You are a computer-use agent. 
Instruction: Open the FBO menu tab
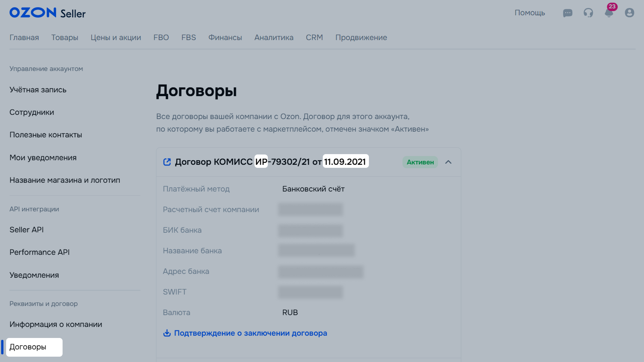(x=161, y=37)
